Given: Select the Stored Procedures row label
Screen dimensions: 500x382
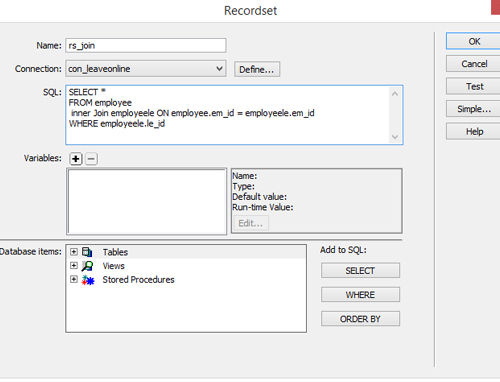Looking at the screenshot, I should click(138, 280).
